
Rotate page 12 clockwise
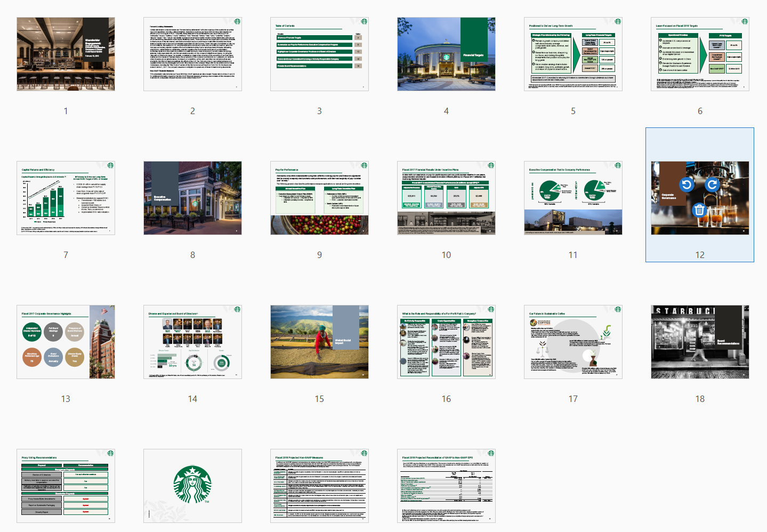(x=712, y=184)
